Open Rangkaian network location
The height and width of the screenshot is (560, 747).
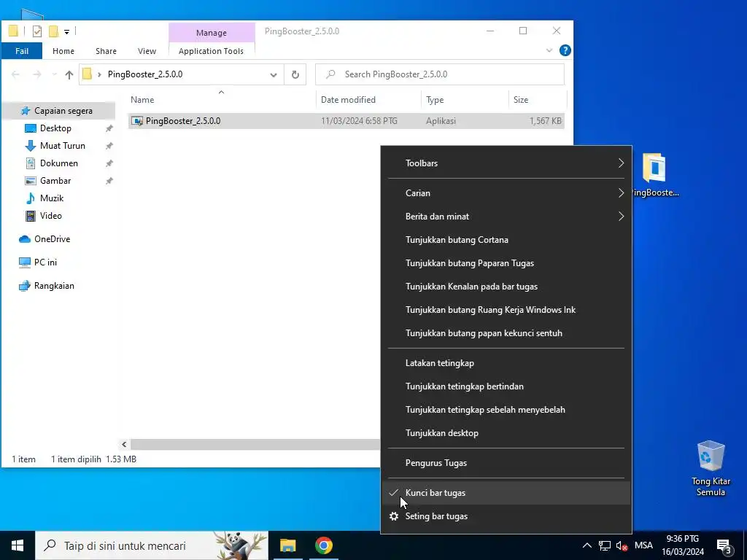click(x=54, y=286)
